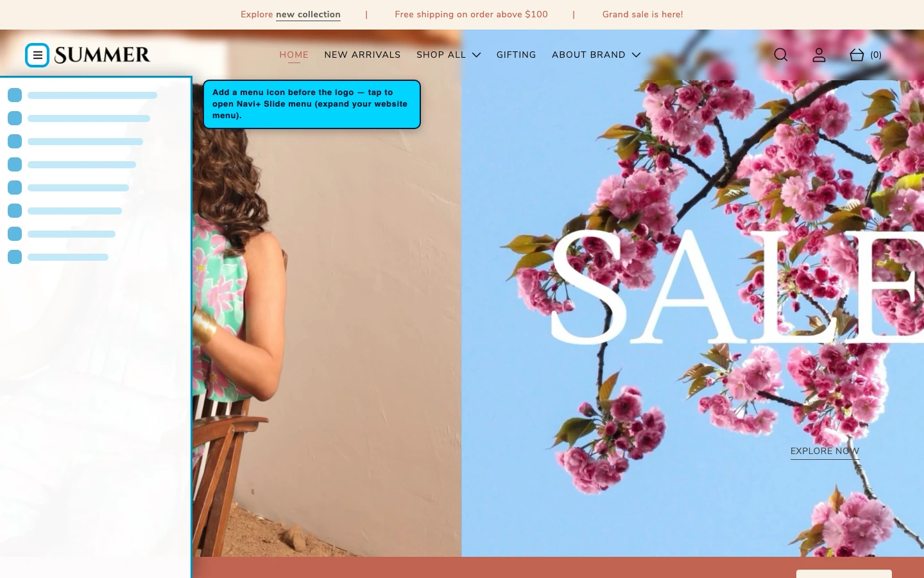This screenshot has height=578, width=924.
Task: Click the SHOP ALL menu label
Action: [441, 55]
